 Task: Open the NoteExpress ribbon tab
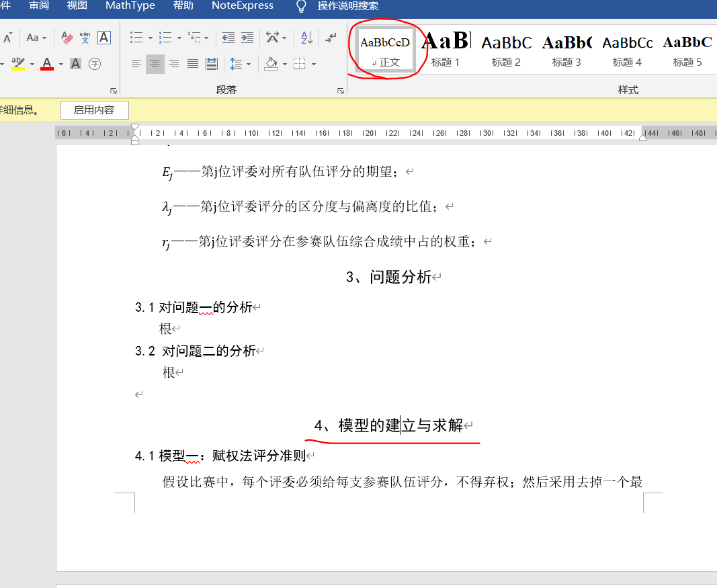point(243,6)
